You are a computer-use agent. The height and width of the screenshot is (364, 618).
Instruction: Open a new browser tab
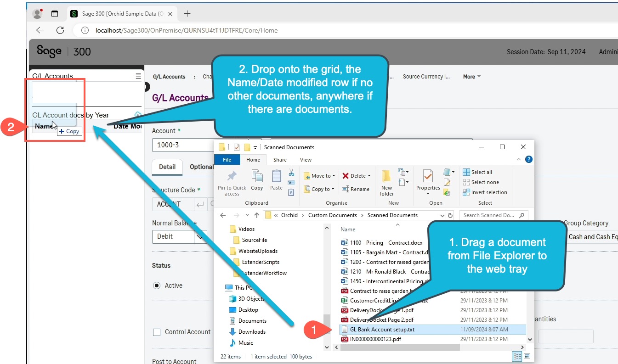(x=187, y=14)
